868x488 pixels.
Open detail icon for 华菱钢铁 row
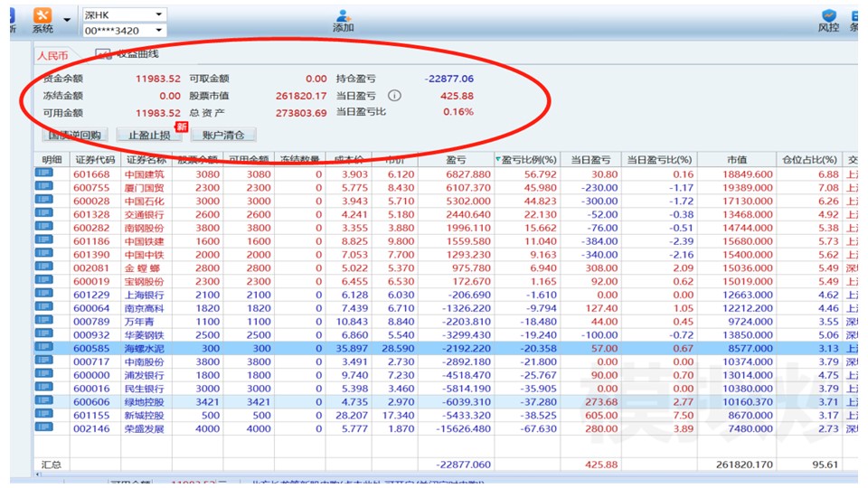pyautogui.click(x=43, y=333)
